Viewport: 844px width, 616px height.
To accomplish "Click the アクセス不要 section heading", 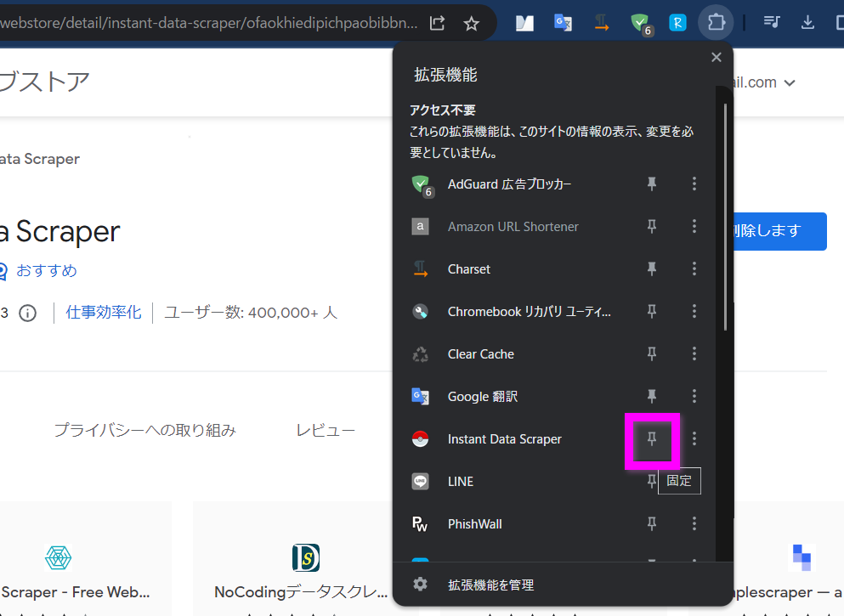I will [x=443, y=110].
